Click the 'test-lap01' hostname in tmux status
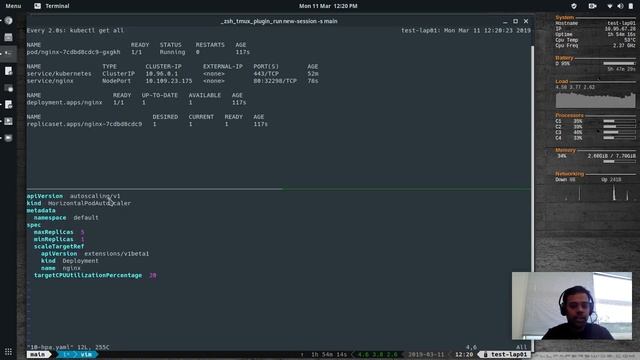Screen dimensions: 640x360 [509, 355]
